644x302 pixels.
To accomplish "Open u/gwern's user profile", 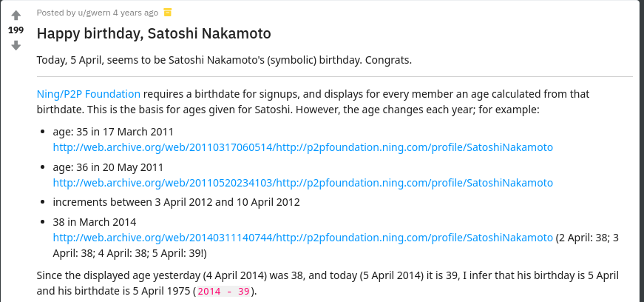I will pos(94,13).
